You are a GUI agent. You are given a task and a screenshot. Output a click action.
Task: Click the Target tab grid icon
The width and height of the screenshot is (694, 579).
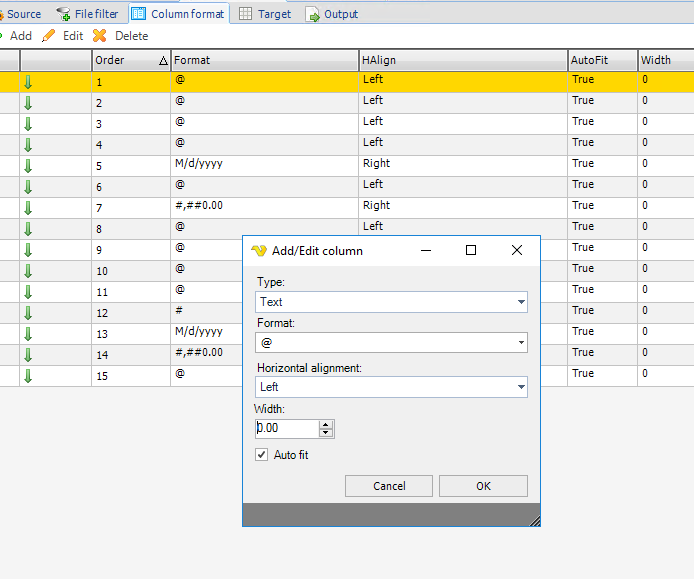[245, 14]
